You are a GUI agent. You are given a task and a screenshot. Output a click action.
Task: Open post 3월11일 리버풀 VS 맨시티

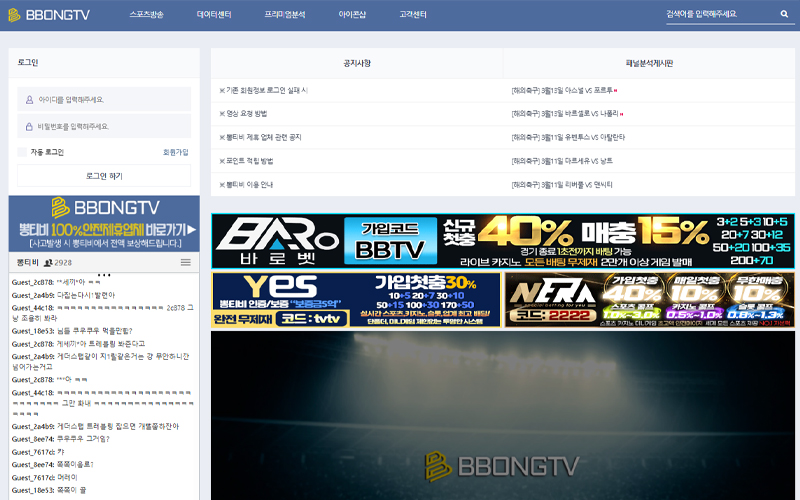pos(562,185)
